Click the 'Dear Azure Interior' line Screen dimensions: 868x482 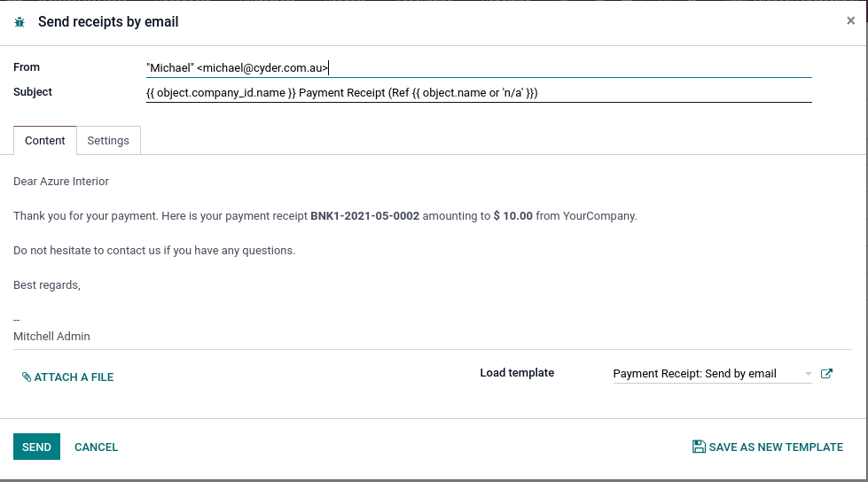coord(61,182)
